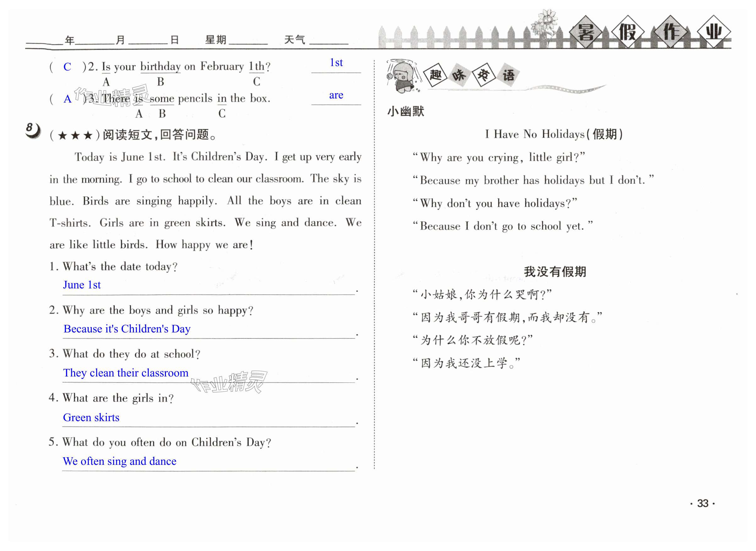Click the answer Because it's Children's Day

(x=127, y=329)
